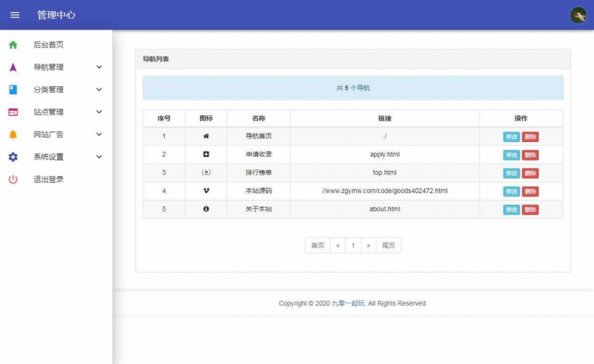
Task: Delete the 导航首页 row
Action: point(530,137)
